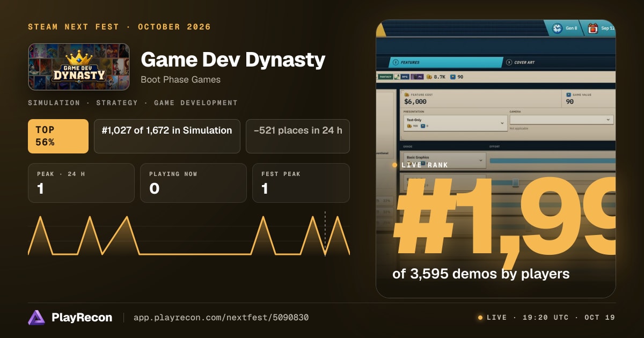Click the Effort bar next to Basic Graphics
644x338 pixels.
click(552, 160)
